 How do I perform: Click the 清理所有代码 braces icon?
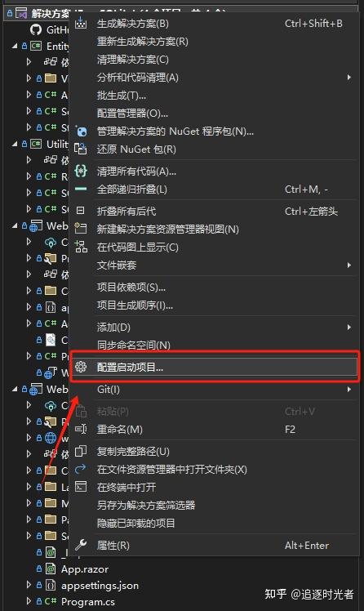coord(81,171)
